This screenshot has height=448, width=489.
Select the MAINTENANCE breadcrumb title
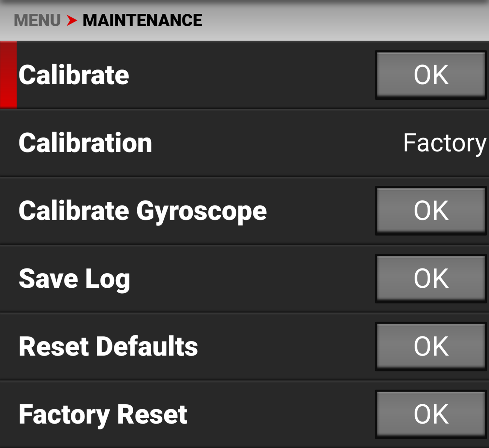click(x=142, y=21)
